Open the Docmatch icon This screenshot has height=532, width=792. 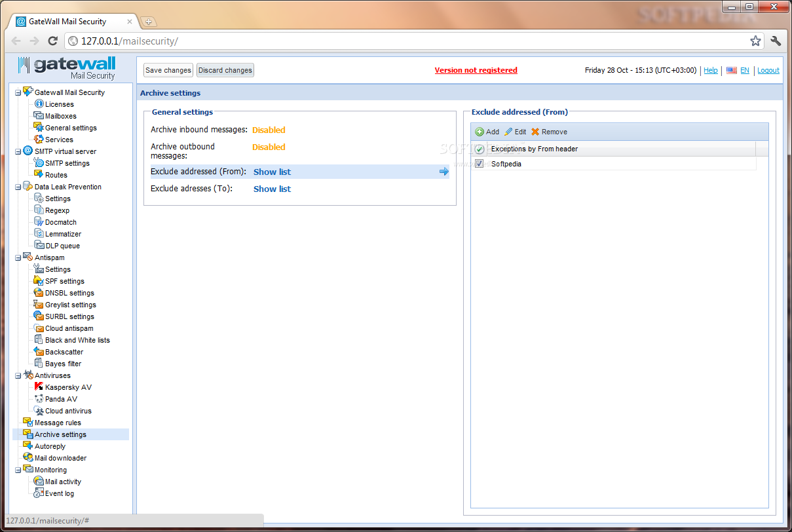39,222
